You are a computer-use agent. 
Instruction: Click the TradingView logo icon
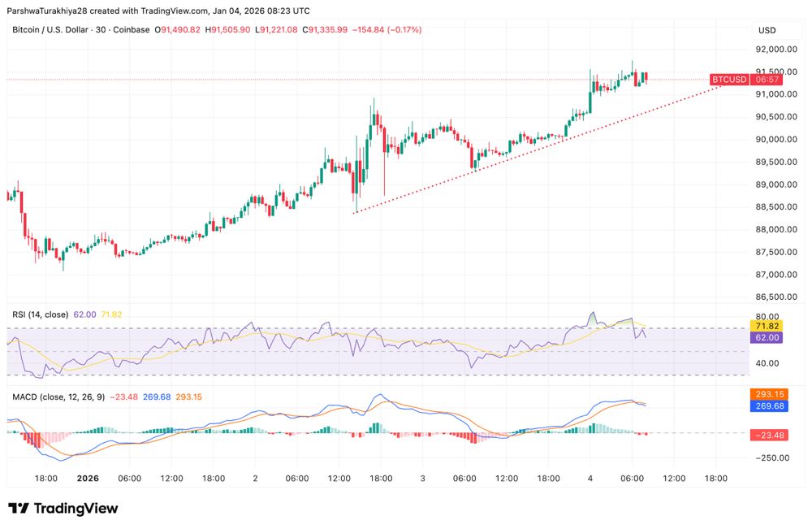click(19, 509)
